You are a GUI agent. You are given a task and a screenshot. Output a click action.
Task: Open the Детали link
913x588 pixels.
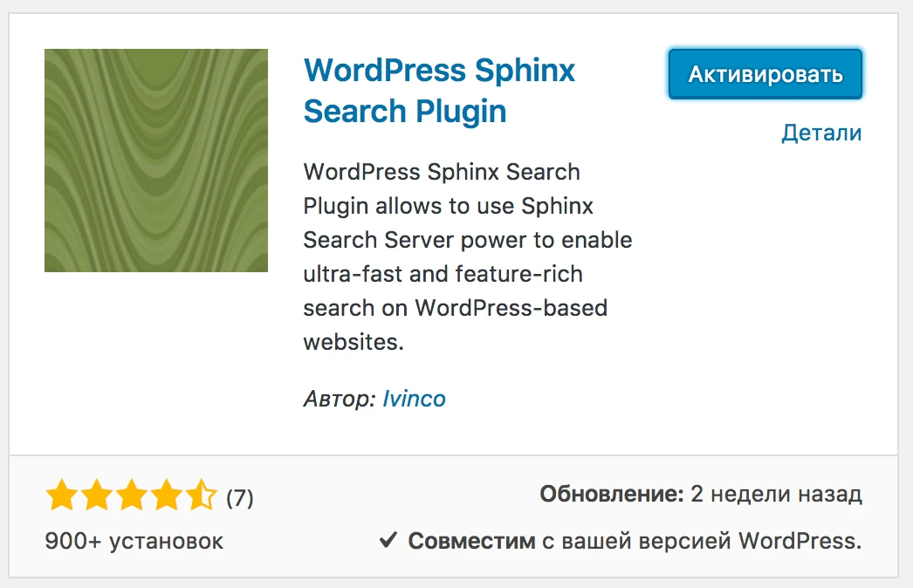tap(821, 133)
